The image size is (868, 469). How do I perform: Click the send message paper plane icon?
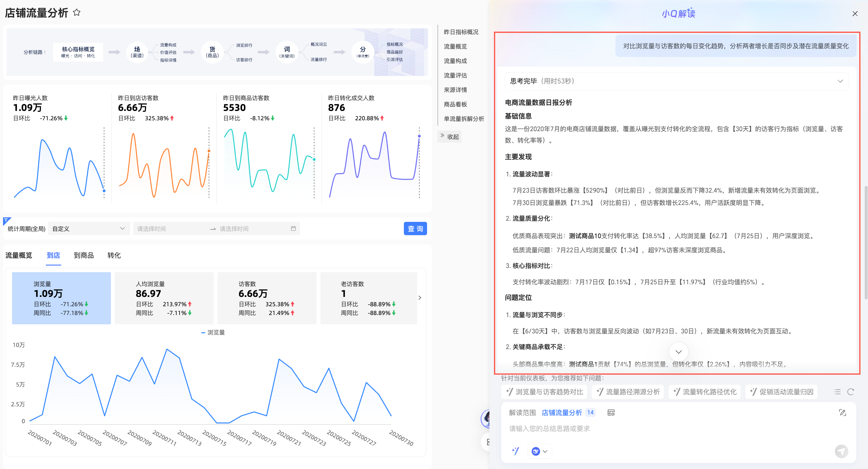841,451
